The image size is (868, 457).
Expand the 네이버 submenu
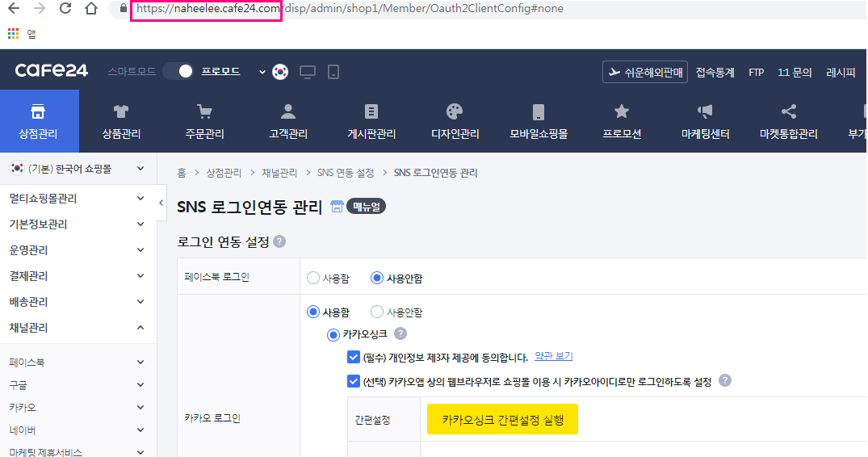point(78,430)
